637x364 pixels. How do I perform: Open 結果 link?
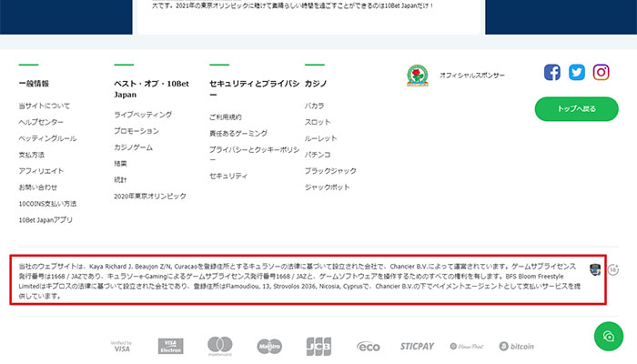coord(120,163)
